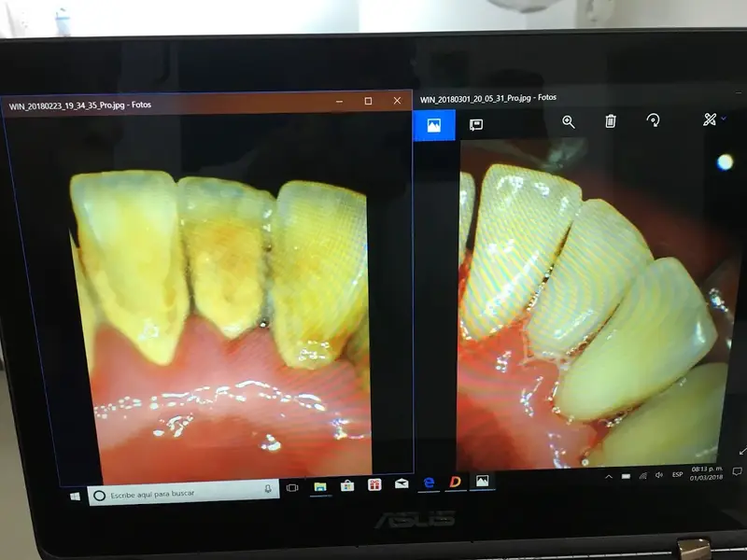Open the Mail app on the taskbar
Screen dimensions: 747x560
(402, 483)
